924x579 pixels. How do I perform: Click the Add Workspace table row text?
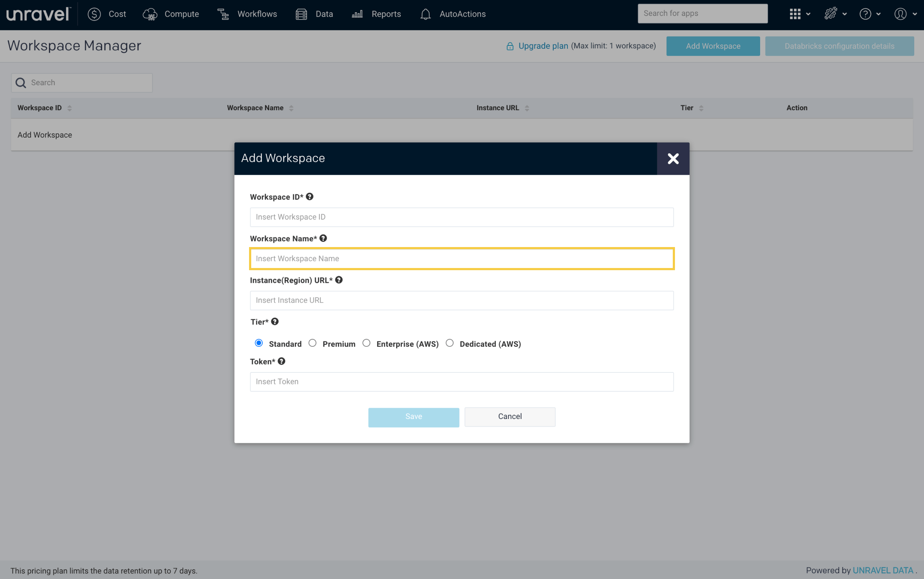45,135
